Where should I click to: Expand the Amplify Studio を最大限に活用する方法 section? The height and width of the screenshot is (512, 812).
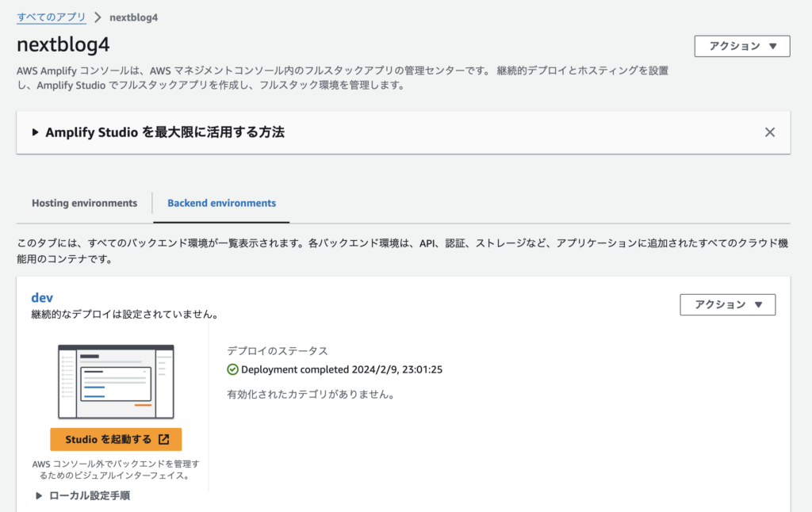point(159,132)
